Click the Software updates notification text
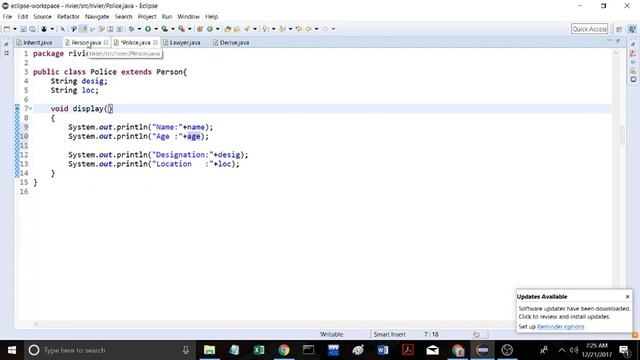This screenshot has height=360, width=640. click(574, 313)
